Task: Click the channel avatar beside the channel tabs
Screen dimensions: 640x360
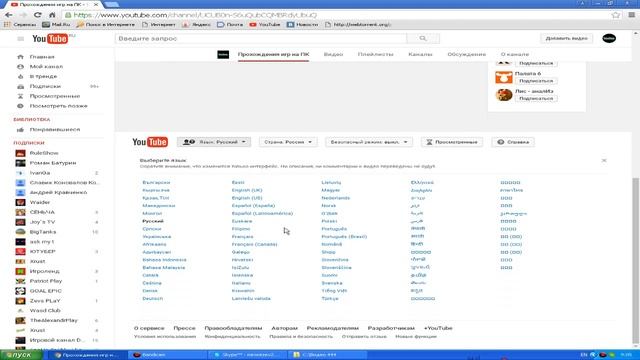Action: tap(223, 54)
